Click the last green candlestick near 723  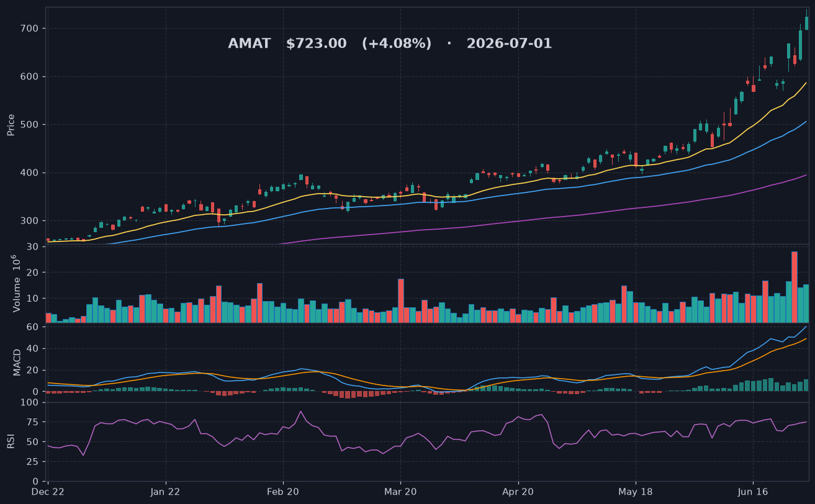(x=806, y=23)
